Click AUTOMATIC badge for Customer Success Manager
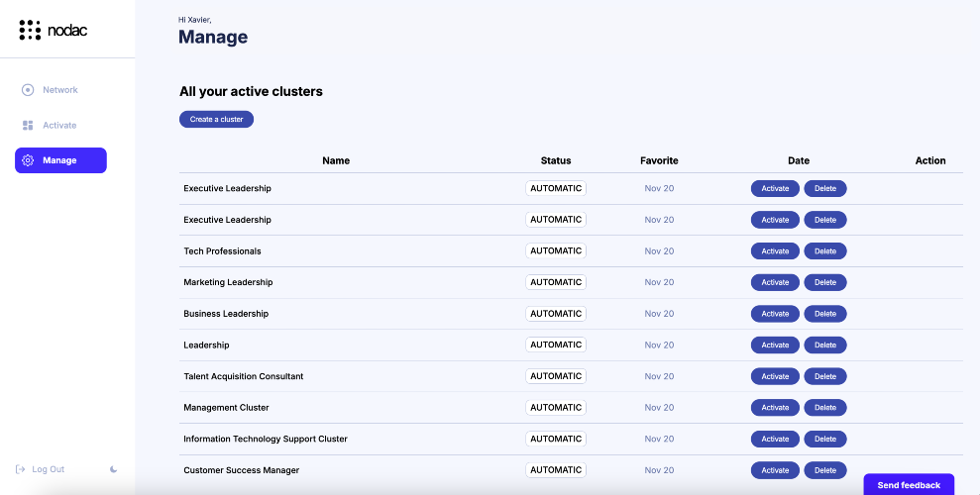 tap(556, 470)
